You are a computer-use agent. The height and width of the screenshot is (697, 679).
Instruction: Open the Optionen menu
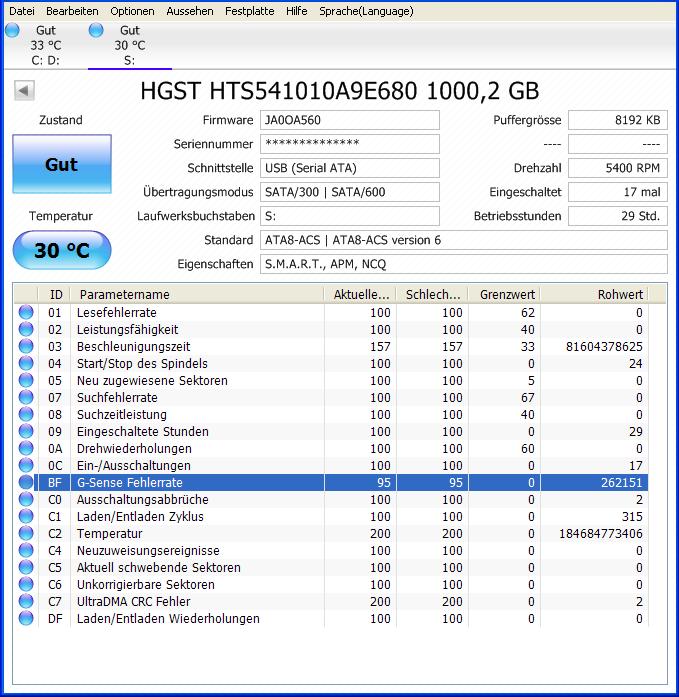[132, 11]
